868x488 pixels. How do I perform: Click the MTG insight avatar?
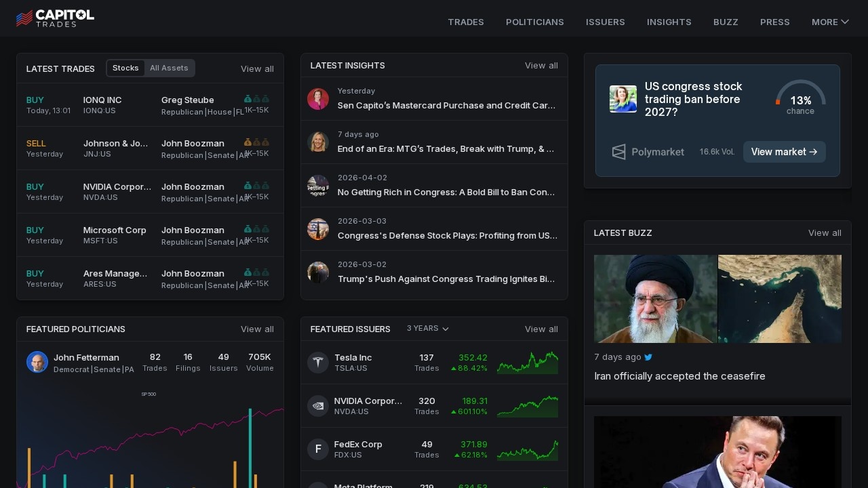318,142
